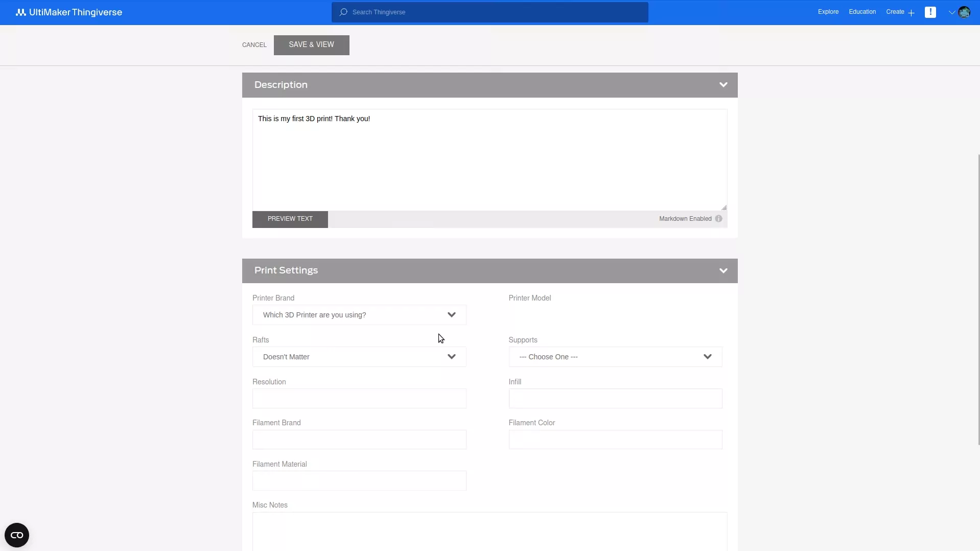
Task: Open the user profile avatar
Action: 964,12
